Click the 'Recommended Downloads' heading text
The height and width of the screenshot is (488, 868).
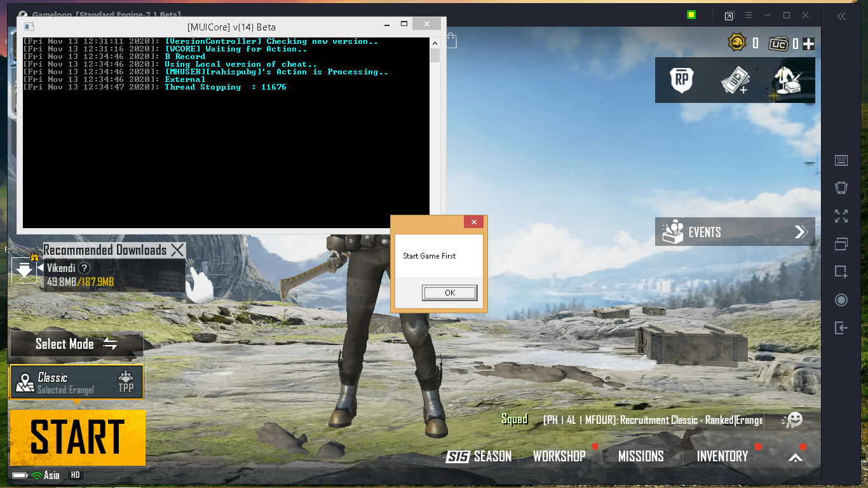tap(105, 250)
